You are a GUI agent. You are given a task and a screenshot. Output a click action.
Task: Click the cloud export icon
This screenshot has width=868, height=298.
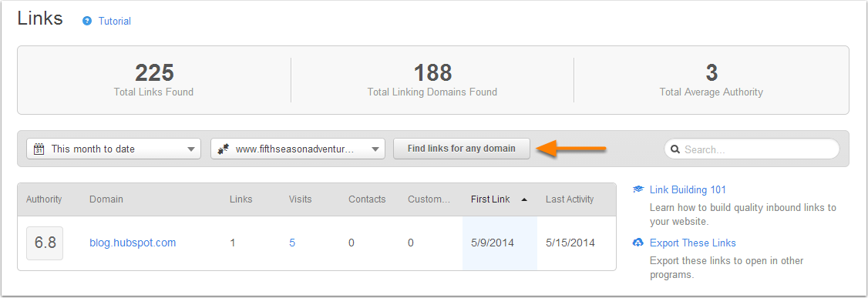click(x=638, y=243)
